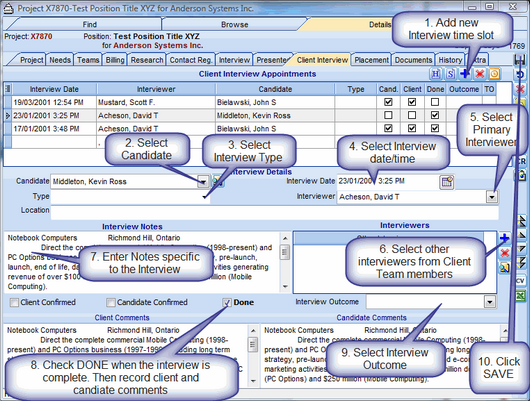Screen dimensions: 530x401
Task: Sort by the Interview Date column header
Action: coord(54,89)
